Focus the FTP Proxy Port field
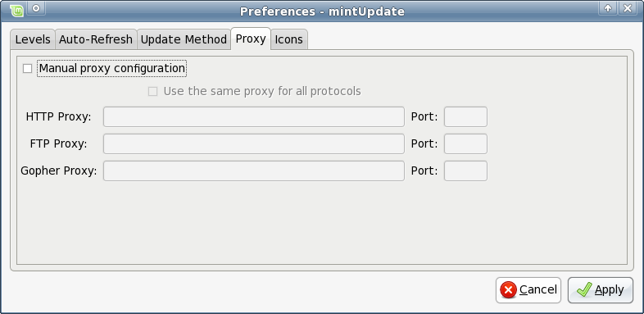This screenshot has height=314, width=644. click(x=465, y=143)
